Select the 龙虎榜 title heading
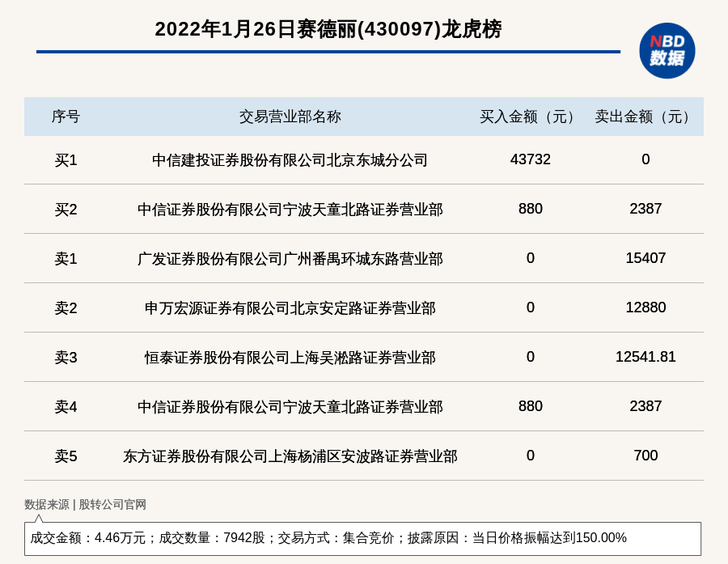The width and height of the screenshot is (728, 564). [328, 29]
